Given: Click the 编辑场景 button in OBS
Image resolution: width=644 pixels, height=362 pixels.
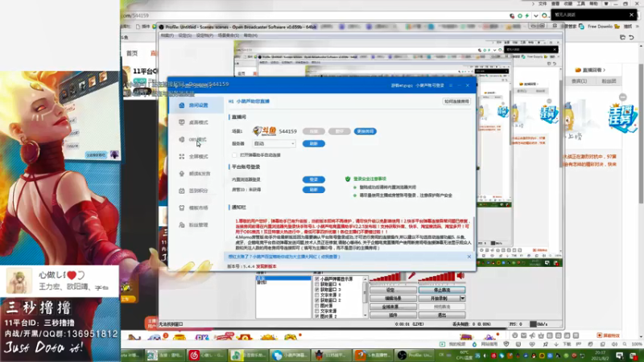Looking at the screenshot, I should pos(393,298).
